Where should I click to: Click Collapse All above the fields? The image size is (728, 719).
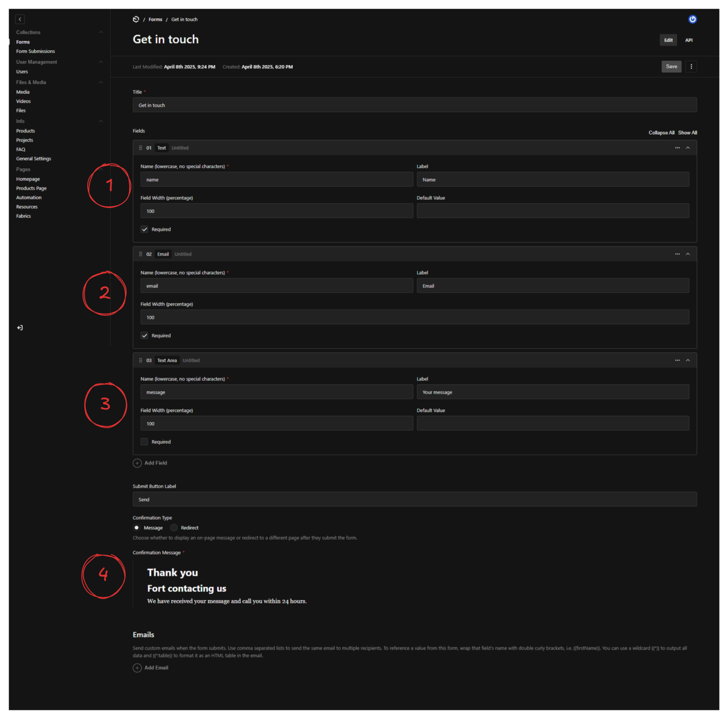click(661, 133)
